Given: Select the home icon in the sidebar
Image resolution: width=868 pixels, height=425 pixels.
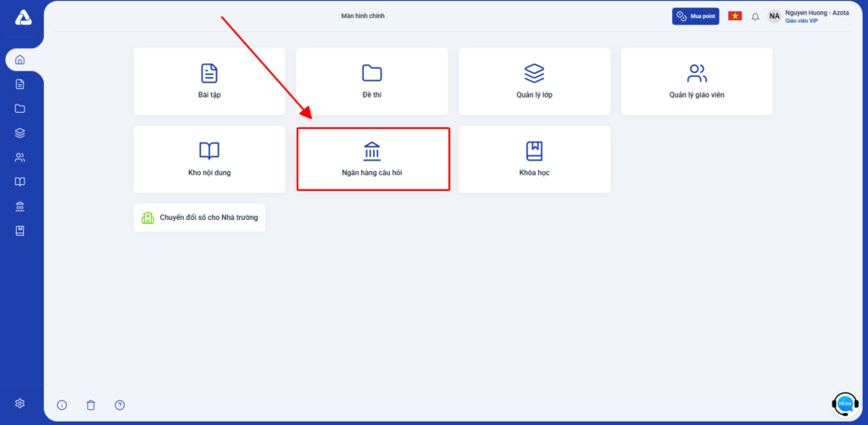Looking at the screenshot, I should click(20, 59).
